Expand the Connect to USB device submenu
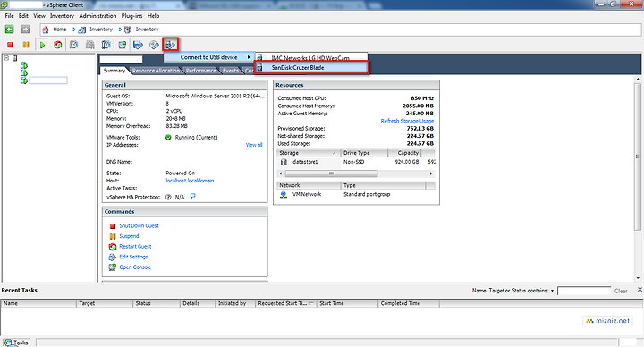This screenshot has height=347, width=644. pos(209,57)
